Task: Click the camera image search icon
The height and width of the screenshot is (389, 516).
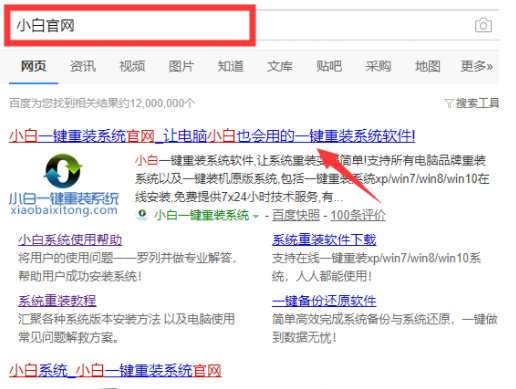Action: click(x=483, y=25)
